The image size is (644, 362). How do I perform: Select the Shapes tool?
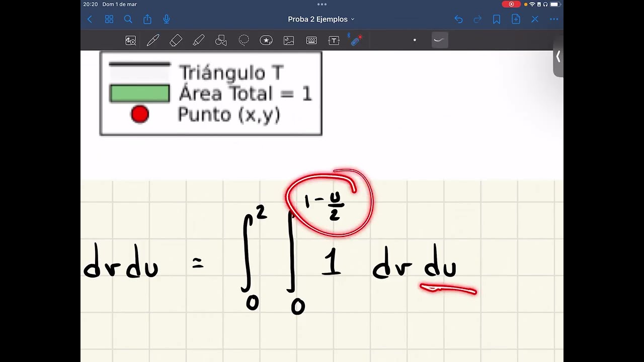[221, 41]
